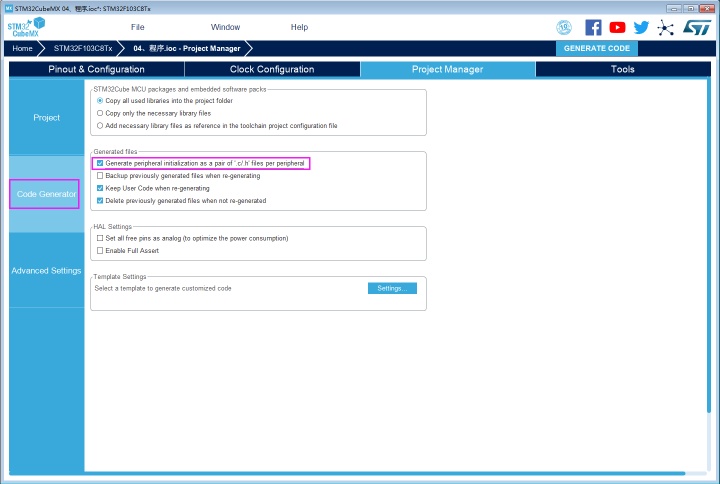Click the 'Template Settings' group label
This screenshot has width=720, height=484.
coord(120,276)
